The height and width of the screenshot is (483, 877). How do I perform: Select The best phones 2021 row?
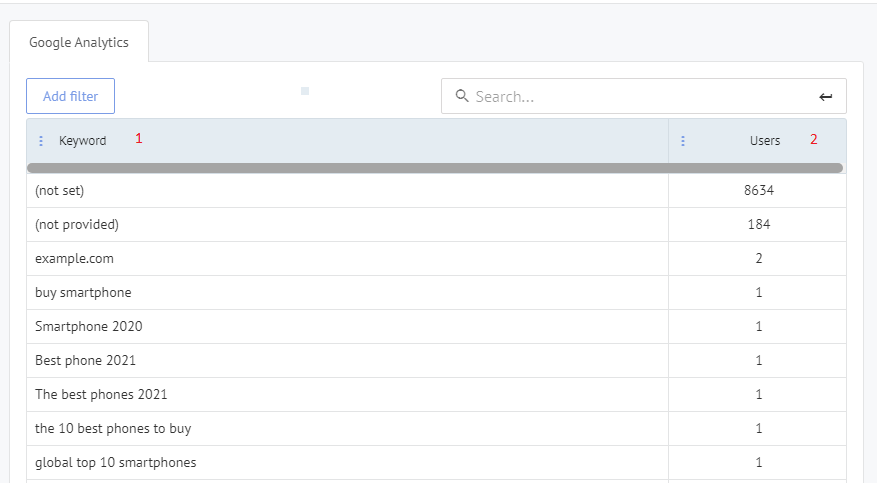(436, 395)
